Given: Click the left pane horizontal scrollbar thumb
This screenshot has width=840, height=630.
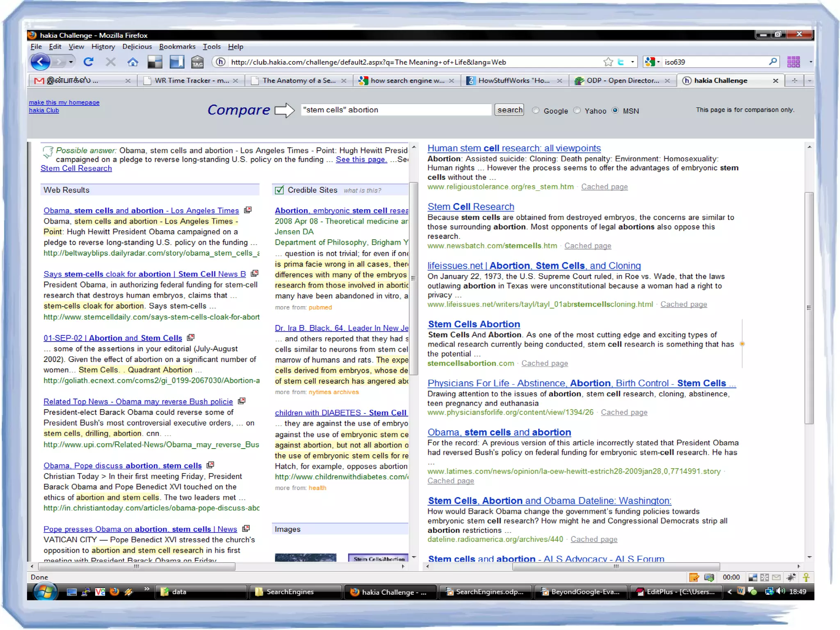Looking at the screenshot, I should coord(137,566).
